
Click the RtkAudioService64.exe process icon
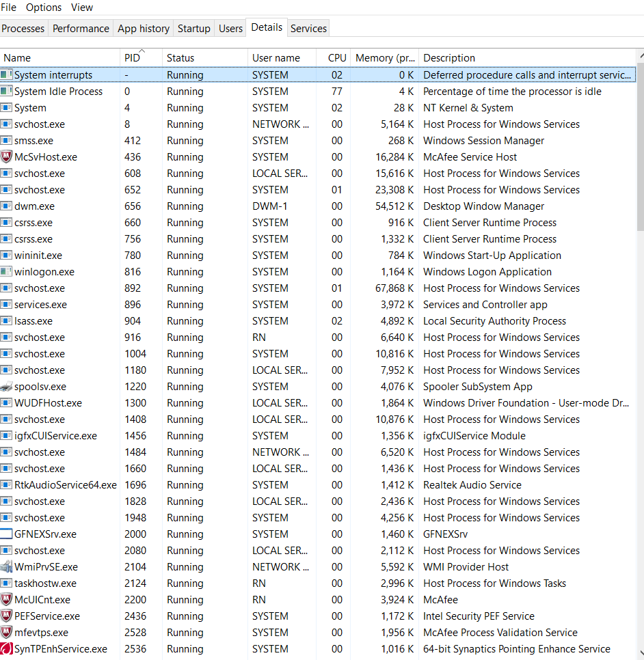point(6,485)
